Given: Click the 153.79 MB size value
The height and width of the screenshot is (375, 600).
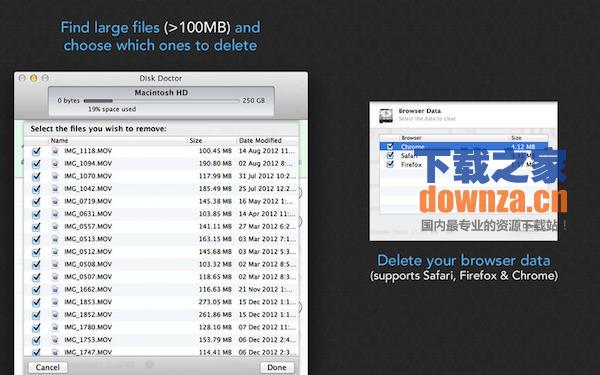Looking at the screenshot, I should (215, 340).
